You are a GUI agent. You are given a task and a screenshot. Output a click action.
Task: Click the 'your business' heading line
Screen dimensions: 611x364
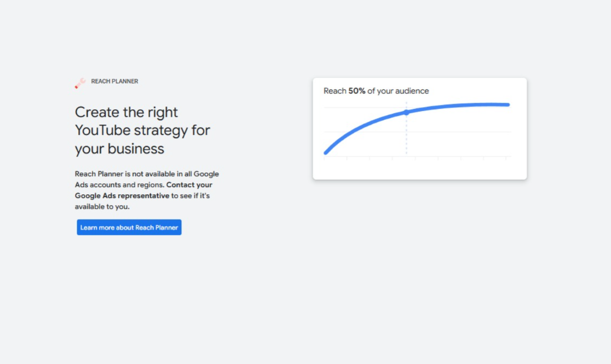[x=120, y=149]
